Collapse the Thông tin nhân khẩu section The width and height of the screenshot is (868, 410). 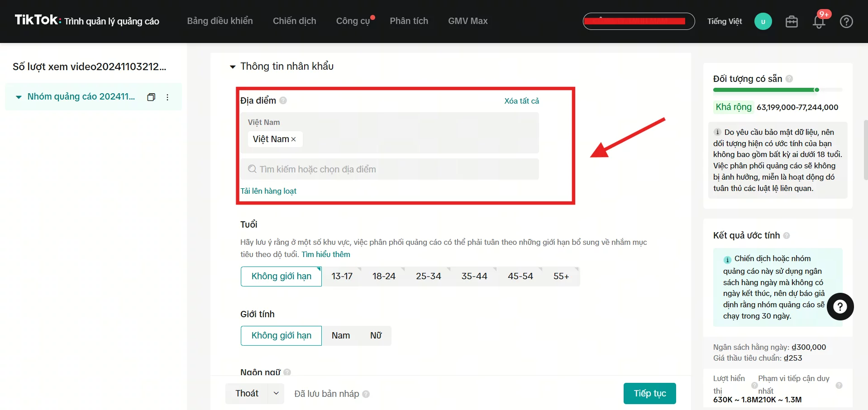coord(233,67)
